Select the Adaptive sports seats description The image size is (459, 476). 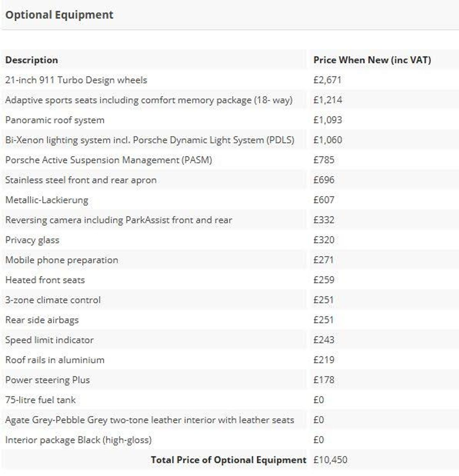click(x=149, y=100)
